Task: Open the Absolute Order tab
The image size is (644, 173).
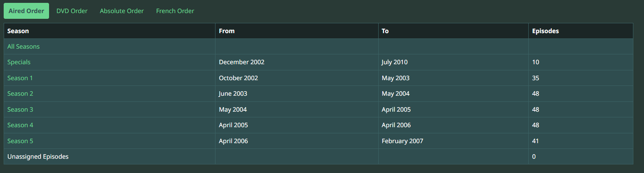Action: point(121,11)
